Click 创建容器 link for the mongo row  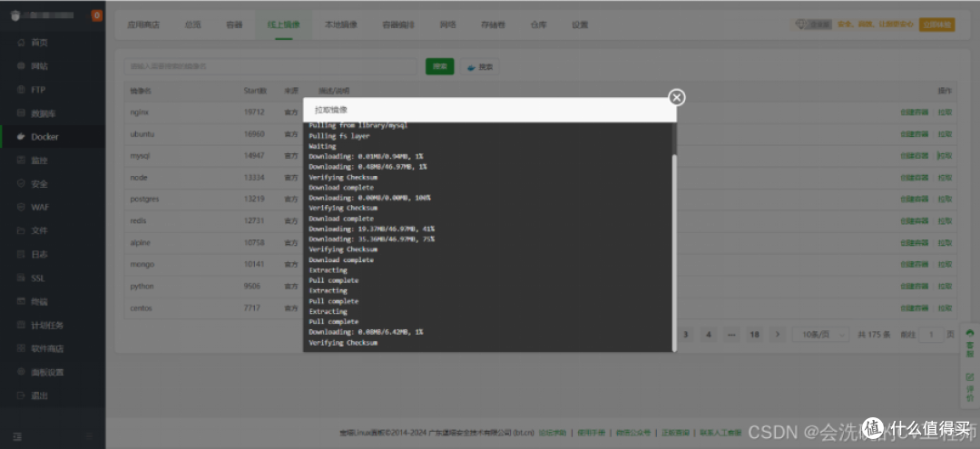coord(915,264)
